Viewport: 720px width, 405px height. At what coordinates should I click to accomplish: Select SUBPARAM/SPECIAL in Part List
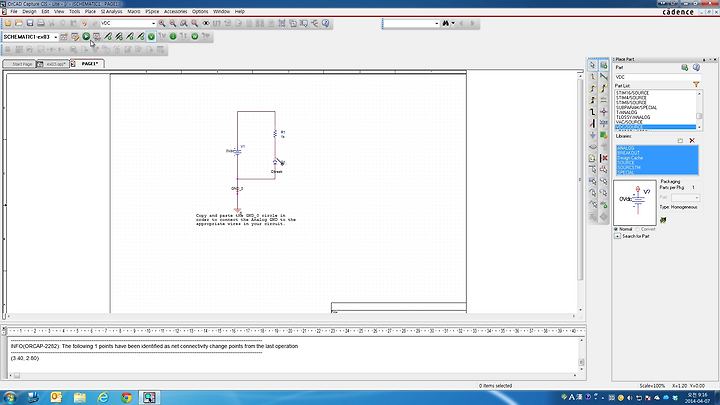click(636, 107)
